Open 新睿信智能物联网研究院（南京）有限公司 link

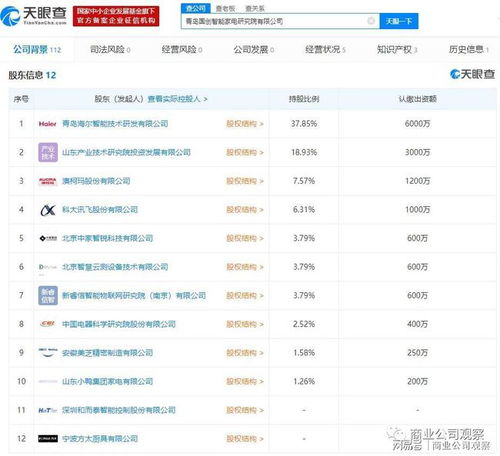point(134,296)
